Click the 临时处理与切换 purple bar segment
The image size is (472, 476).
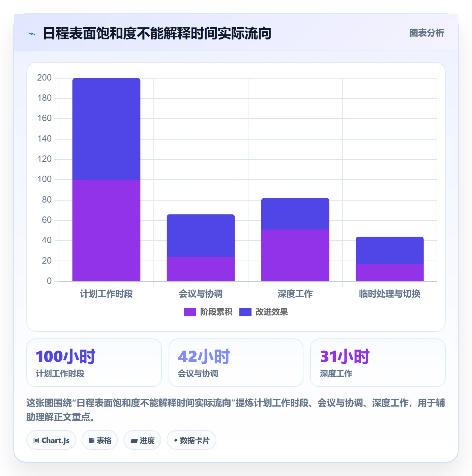click(x=389, y=272)
